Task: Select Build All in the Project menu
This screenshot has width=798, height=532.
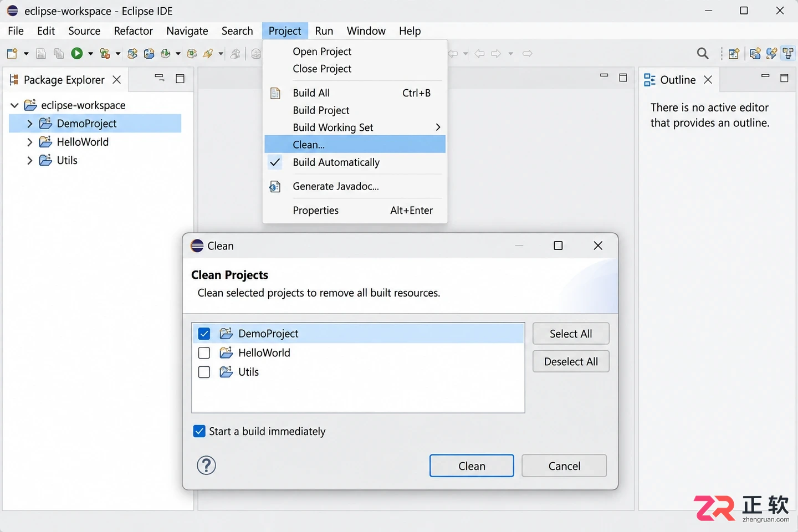Action: click(355, 93)
